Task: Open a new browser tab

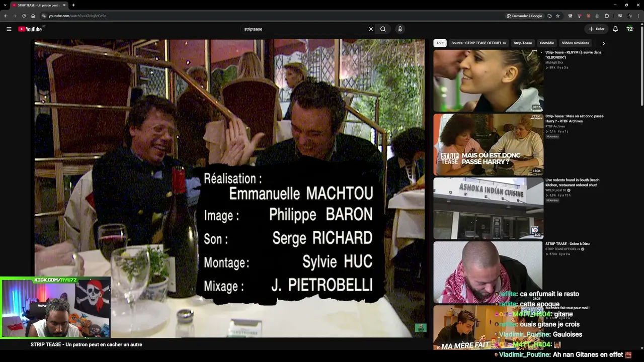Action: pos(73,5)
